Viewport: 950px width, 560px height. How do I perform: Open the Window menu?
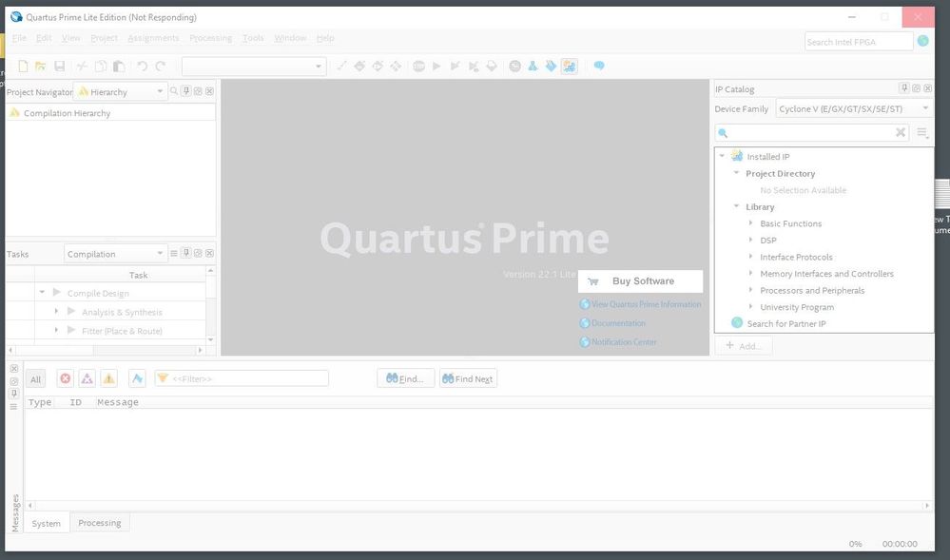coord(291,38)
